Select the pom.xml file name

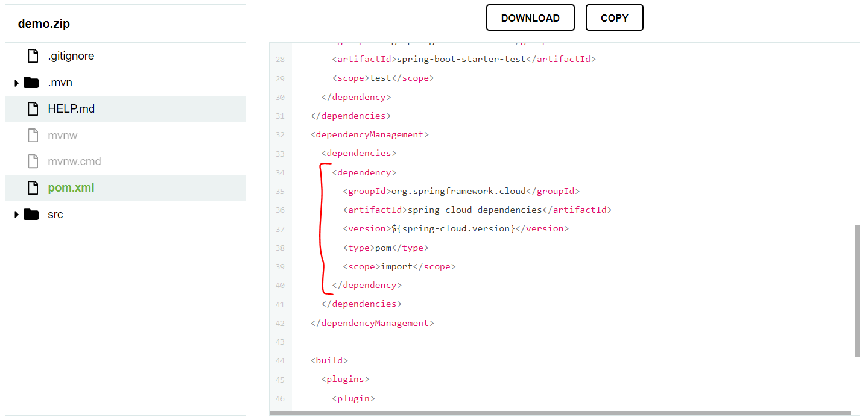point(71,188)
